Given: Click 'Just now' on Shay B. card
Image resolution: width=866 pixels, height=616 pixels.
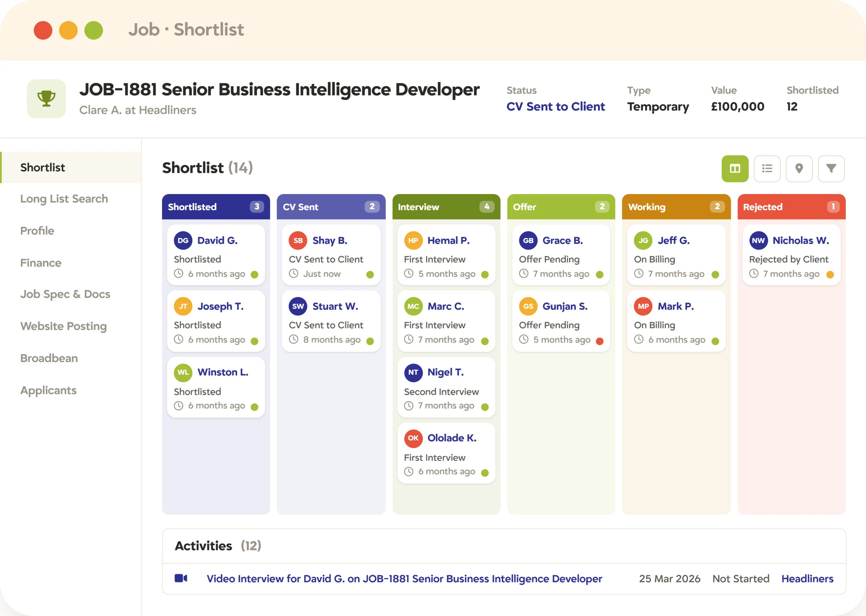Looking at the screenshot, I should click(322, 274).
